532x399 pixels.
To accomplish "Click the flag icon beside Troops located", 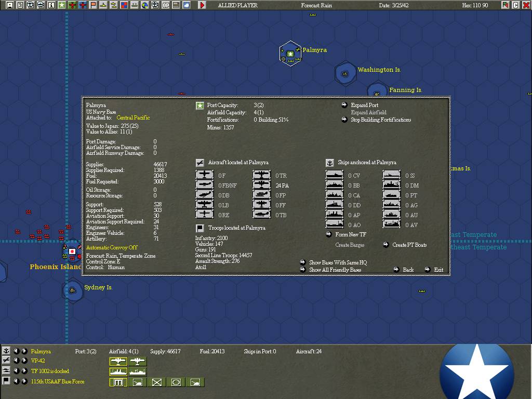I will (200, 229).
